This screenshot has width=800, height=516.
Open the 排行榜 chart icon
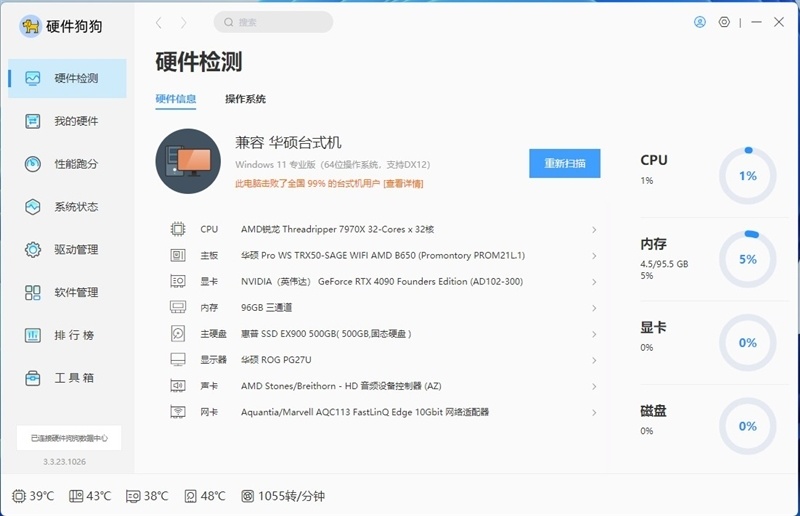[33, 335]
